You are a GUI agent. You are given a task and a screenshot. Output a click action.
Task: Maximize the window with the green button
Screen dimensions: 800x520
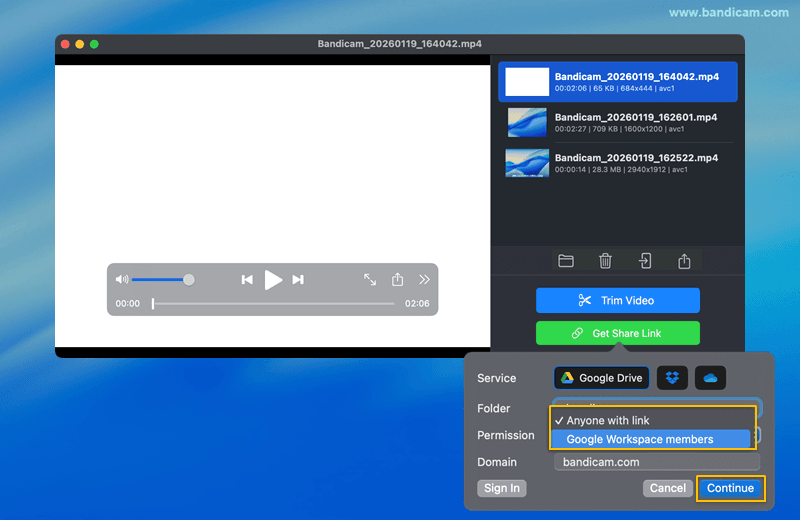coord(94,44)
